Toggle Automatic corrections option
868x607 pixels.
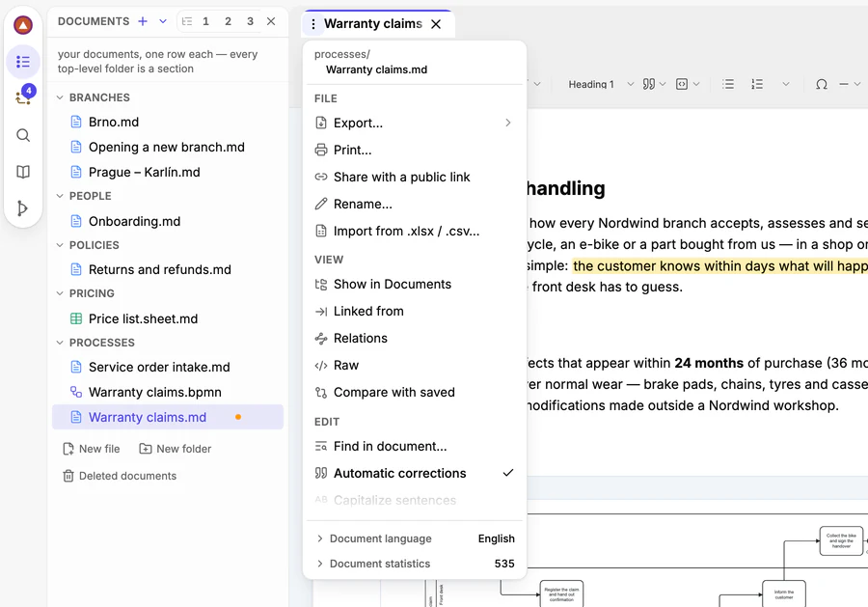point(414,474)
